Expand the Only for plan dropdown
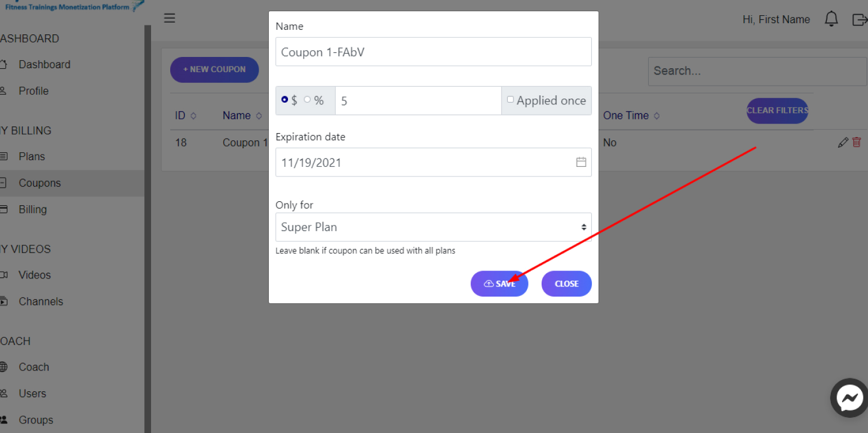 (433, 227)
